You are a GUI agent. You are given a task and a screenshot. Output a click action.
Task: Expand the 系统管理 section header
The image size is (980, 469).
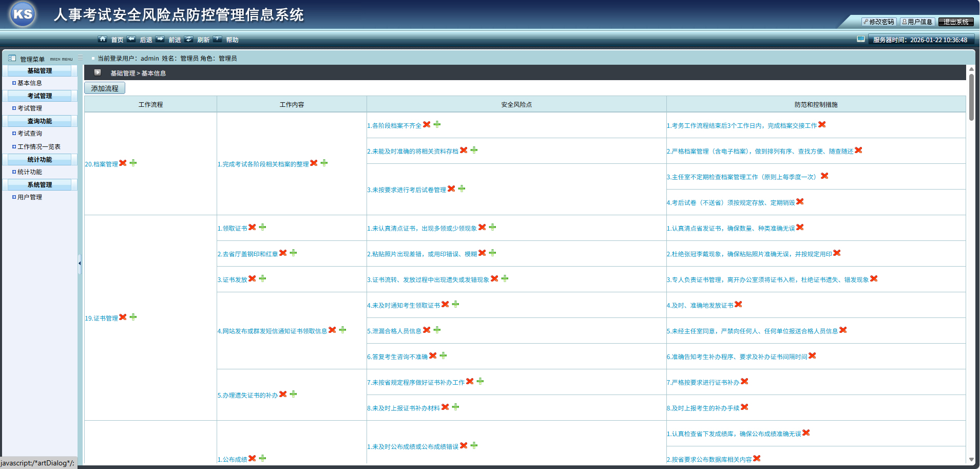point(40,185)
